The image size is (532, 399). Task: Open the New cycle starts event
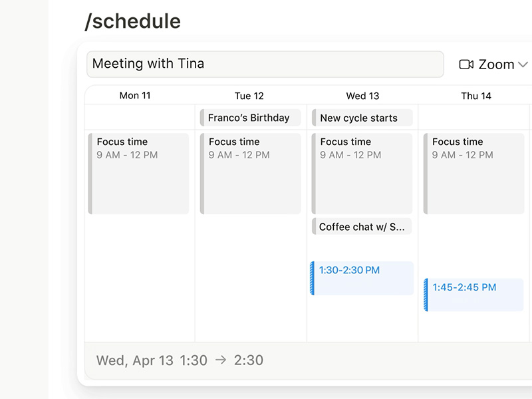point(362,118)
